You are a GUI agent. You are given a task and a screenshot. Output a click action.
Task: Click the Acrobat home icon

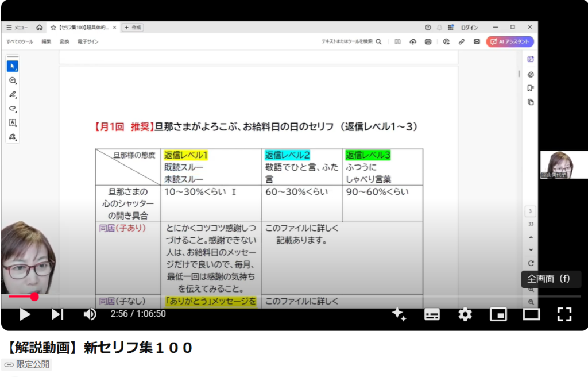[x=39, y=27]
